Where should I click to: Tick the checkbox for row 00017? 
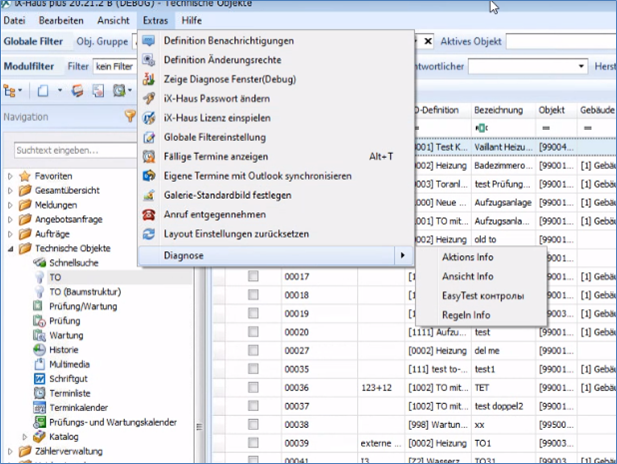coord(253,276)
